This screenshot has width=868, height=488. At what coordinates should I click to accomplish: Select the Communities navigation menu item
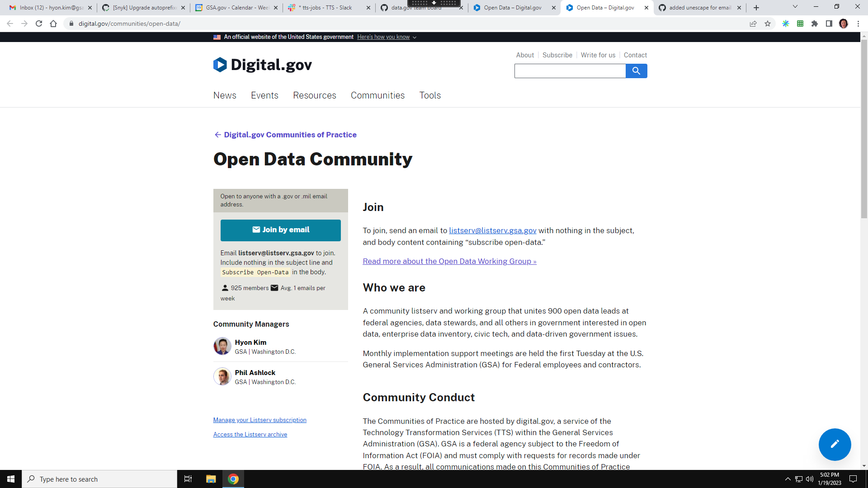coord(378,95)
